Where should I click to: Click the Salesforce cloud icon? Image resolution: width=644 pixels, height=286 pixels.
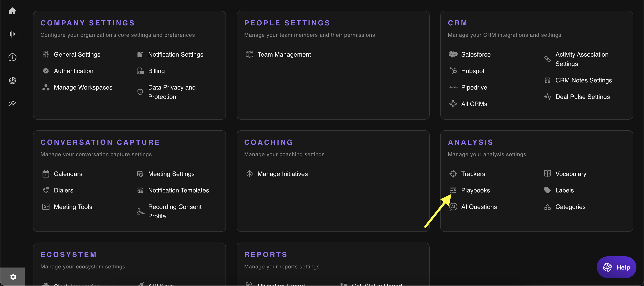click(453, 54)
